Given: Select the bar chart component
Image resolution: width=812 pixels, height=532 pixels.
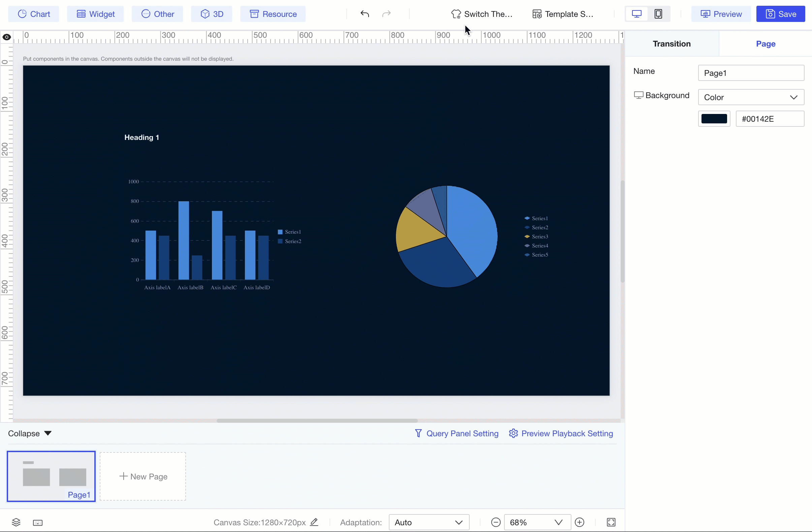Looking at the screenshot, I should click(214, 235).
